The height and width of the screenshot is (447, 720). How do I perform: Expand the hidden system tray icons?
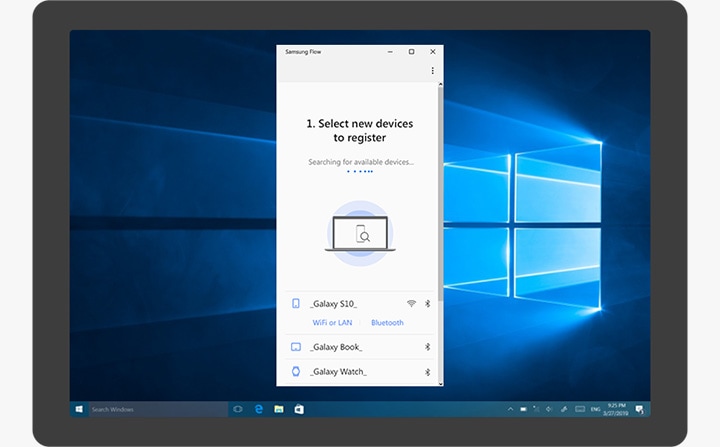[x=510, y=409]
